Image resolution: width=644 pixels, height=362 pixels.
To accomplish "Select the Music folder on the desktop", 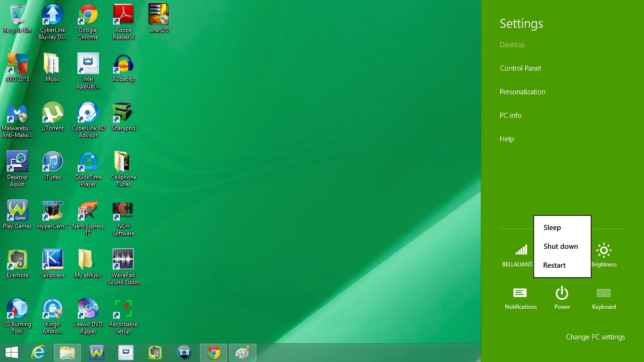I will [53, 67].
